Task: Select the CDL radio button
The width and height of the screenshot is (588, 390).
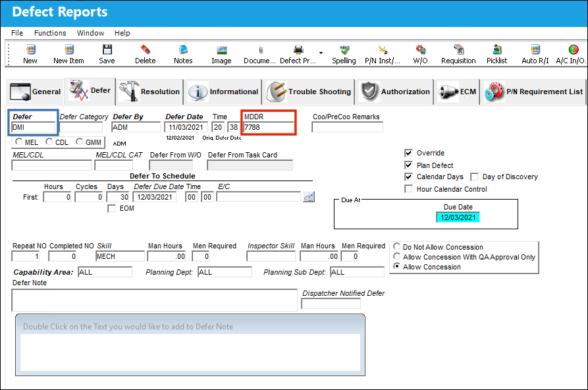Action: pyautogui.click(x=49, y=142)
